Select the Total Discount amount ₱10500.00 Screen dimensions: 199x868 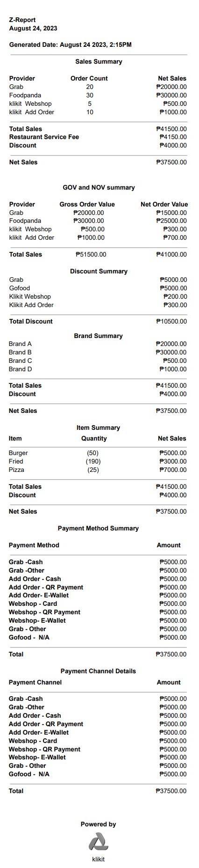(171, 321)
